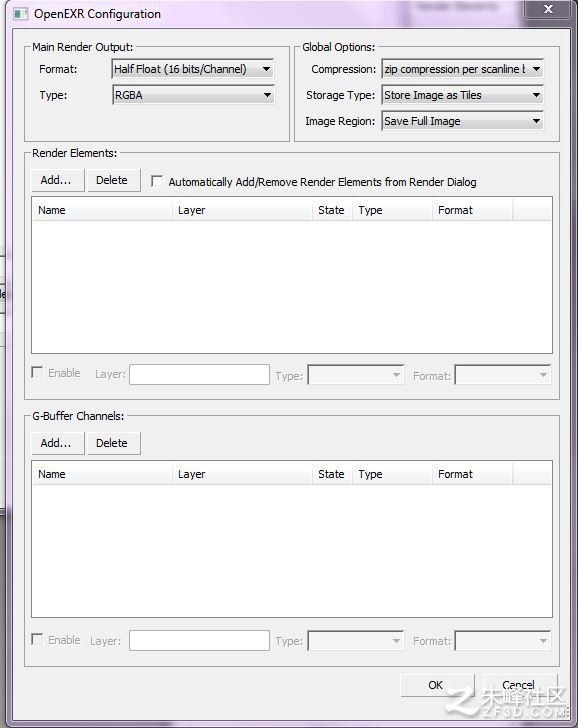578x728 pixels.
Task: Open the Storage Type dropdown
Action: click(462, 95)
